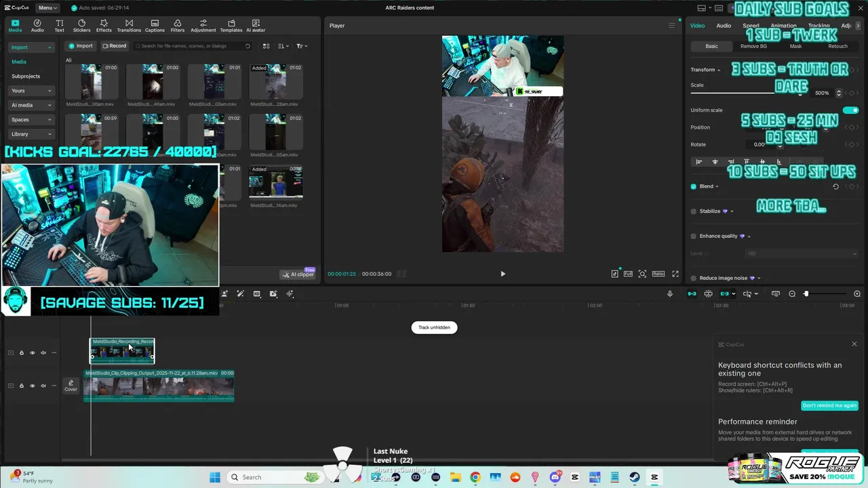This screenshot has height=488, width=868.
Task: Open the media sort dropdown
Action: point(283,46)
